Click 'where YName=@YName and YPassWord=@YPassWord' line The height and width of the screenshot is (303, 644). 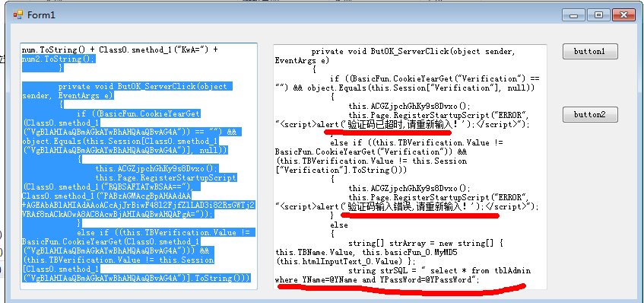(x=377, y=280)
